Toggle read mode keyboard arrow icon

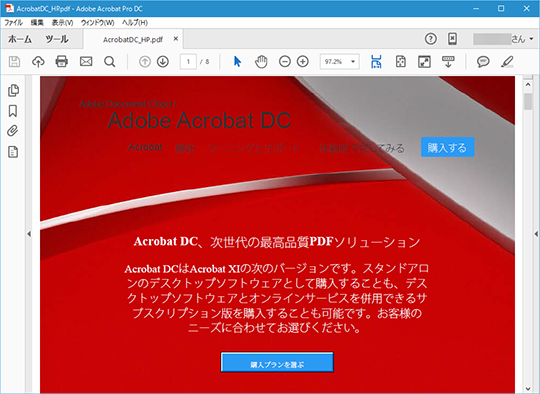(448, 62)
